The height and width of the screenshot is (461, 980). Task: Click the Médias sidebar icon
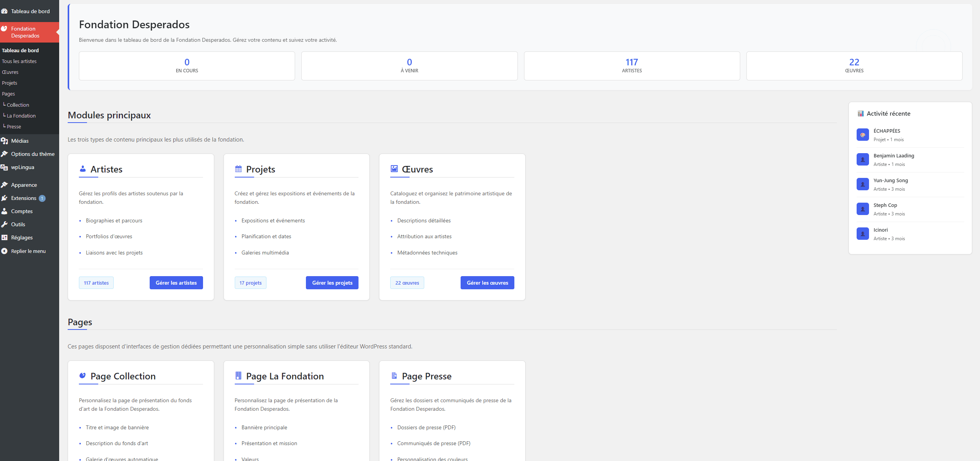point(4,141)
